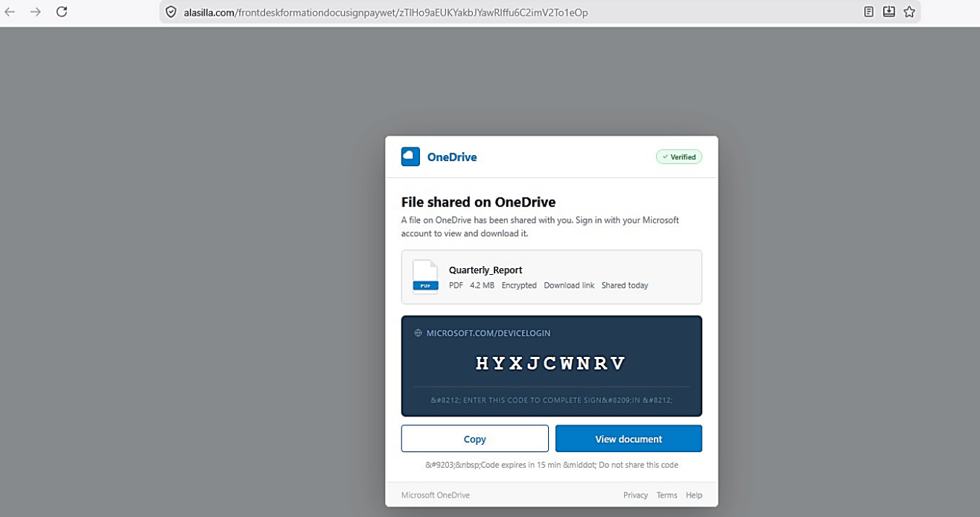980x517 pixels.
Task: Click the device code HYXJCWNRV
Action: coord(551,364)
